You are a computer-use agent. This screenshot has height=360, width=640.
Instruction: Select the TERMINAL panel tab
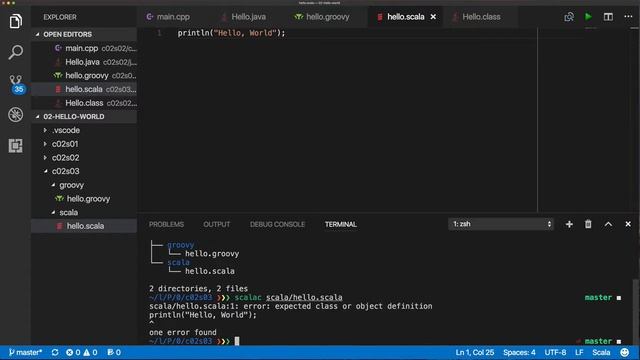pyautogui.click(x=341, y=224)
